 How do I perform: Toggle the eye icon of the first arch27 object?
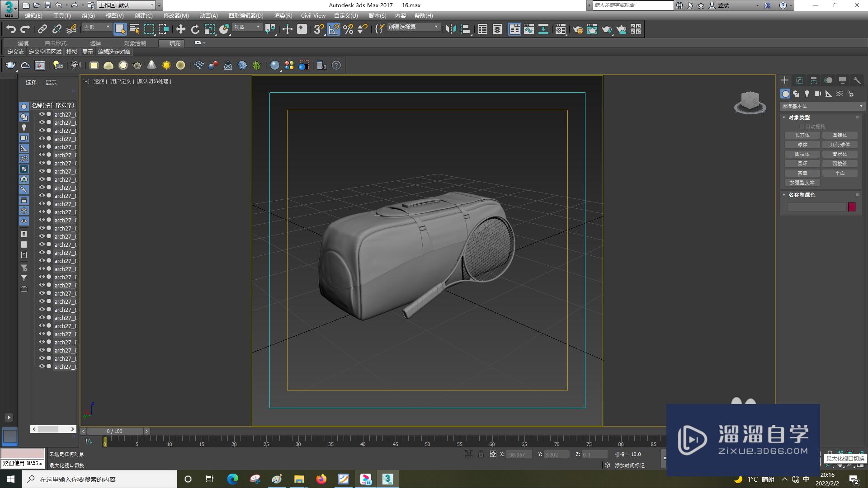(42, 114)
